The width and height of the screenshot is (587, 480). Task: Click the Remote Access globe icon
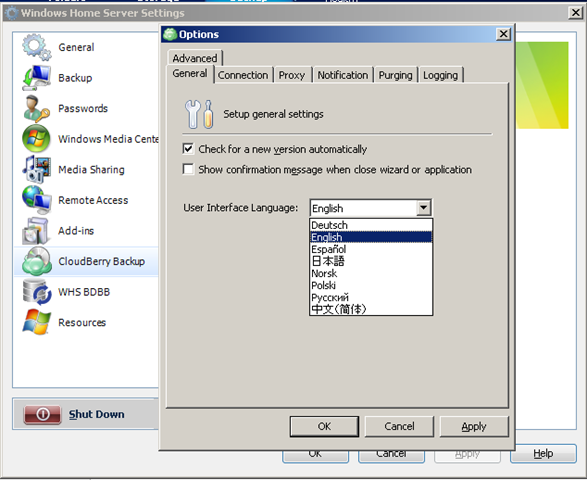coord(36,200)
